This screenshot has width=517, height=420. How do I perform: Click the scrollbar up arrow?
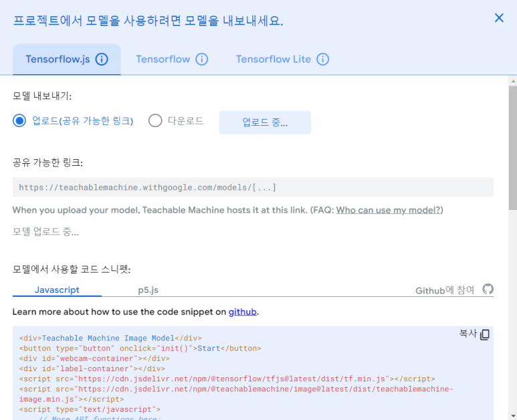tap(513, 81)
